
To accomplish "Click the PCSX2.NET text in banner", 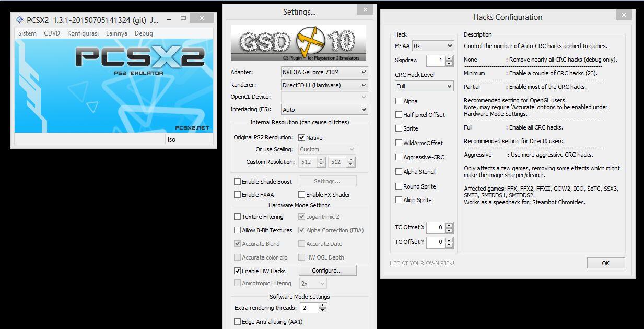I will [x=192, y=127].
